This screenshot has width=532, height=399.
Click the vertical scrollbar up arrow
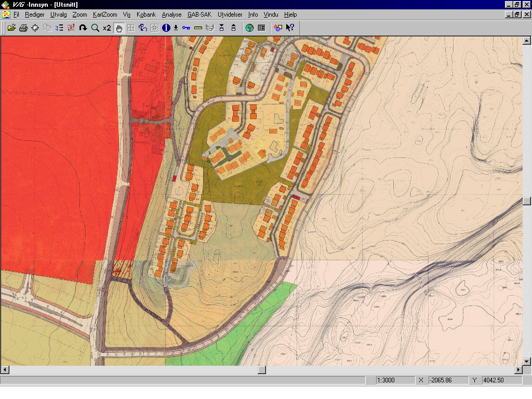(527, 41)
